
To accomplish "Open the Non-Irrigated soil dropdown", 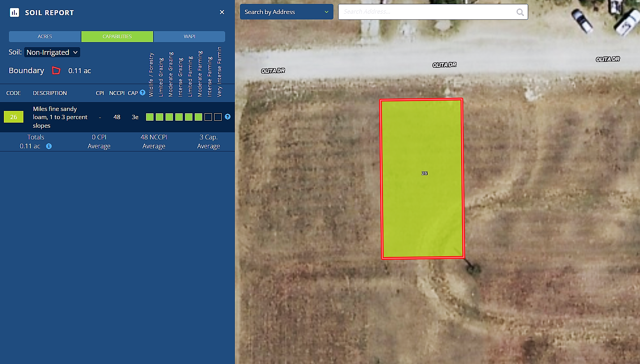I will coord(52,52).
